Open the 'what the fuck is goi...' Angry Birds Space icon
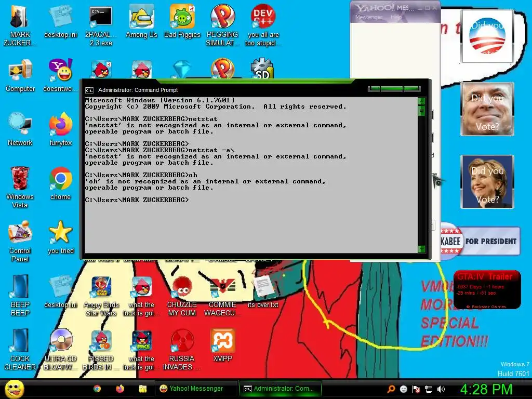The width and height of the screenshot is (532, 399). tap(141, 350)
